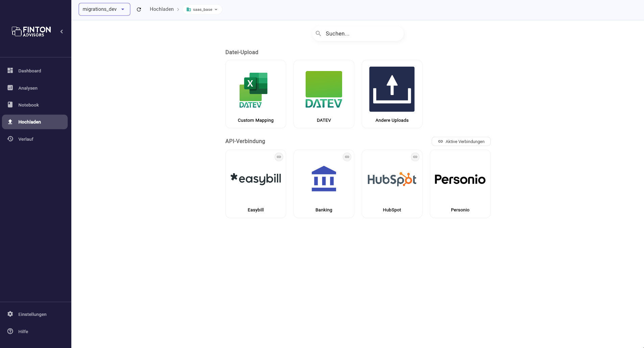Select the Banking card label
The height and width of the screenshot is (348, 644).
pos(324,210)
